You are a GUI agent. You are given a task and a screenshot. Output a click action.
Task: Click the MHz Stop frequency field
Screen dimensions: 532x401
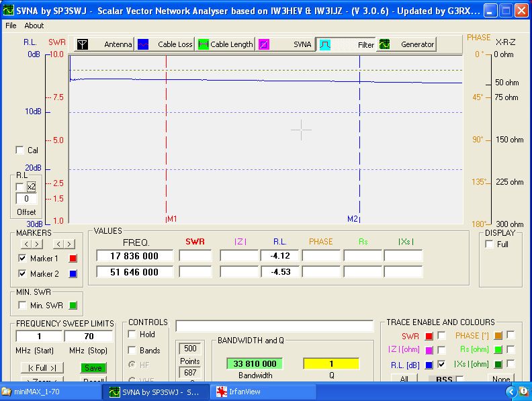pos(89,336)
